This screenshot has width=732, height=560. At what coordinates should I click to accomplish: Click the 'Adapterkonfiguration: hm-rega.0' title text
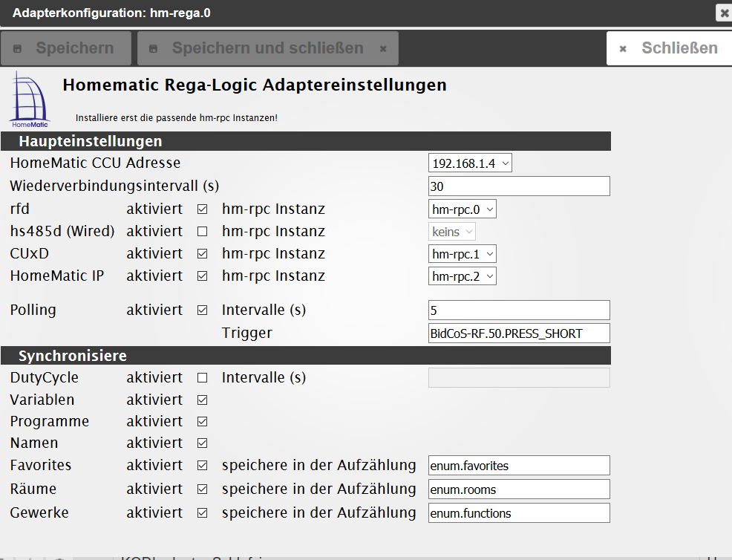[x=111, y=13]
